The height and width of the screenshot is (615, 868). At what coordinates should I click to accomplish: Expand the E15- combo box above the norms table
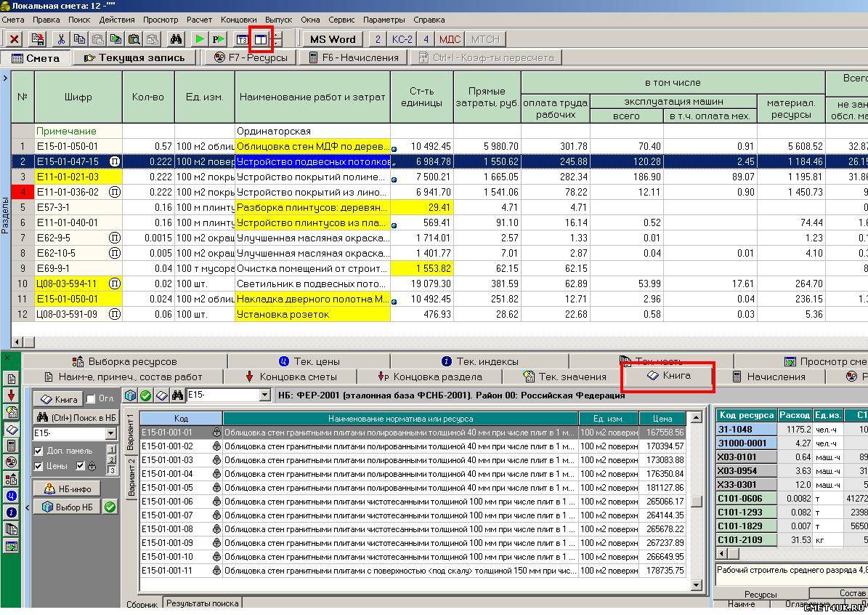[264, 395]
